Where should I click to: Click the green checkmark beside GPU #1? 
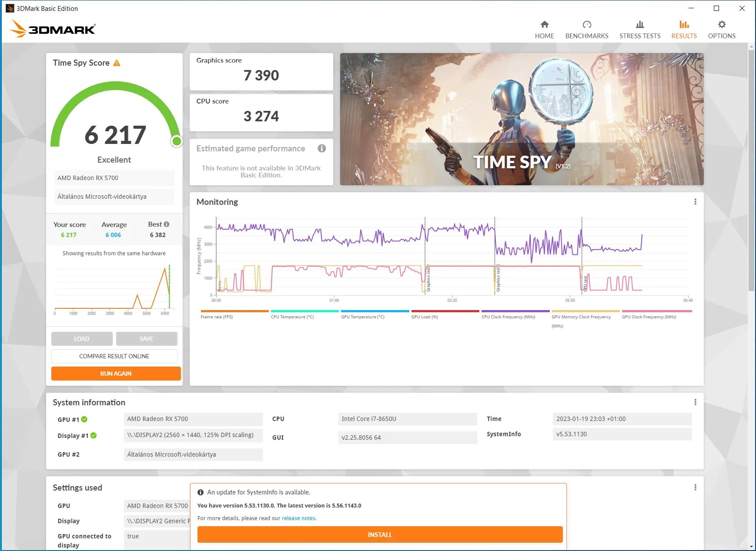click(84, 419)
